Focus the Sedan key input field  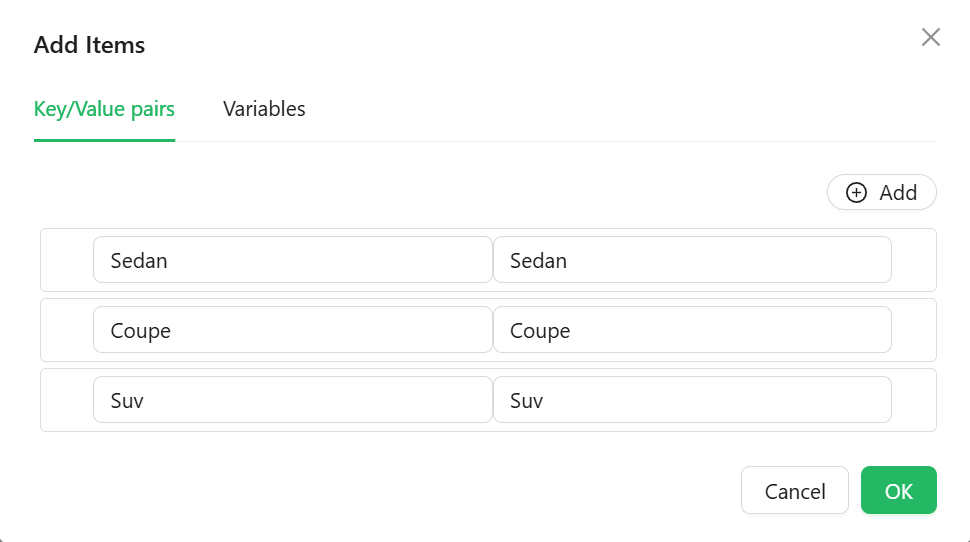tap(293, 260)
